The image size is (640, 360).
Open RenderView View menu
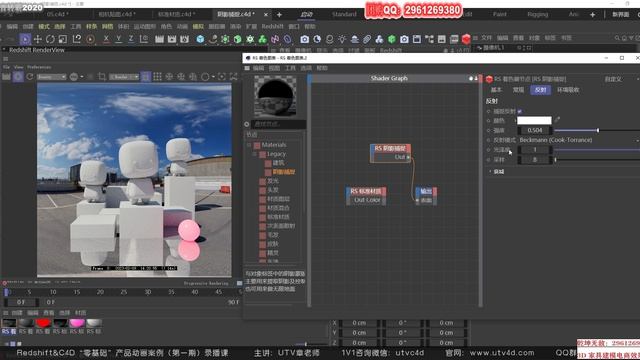(x=19, y=67)
